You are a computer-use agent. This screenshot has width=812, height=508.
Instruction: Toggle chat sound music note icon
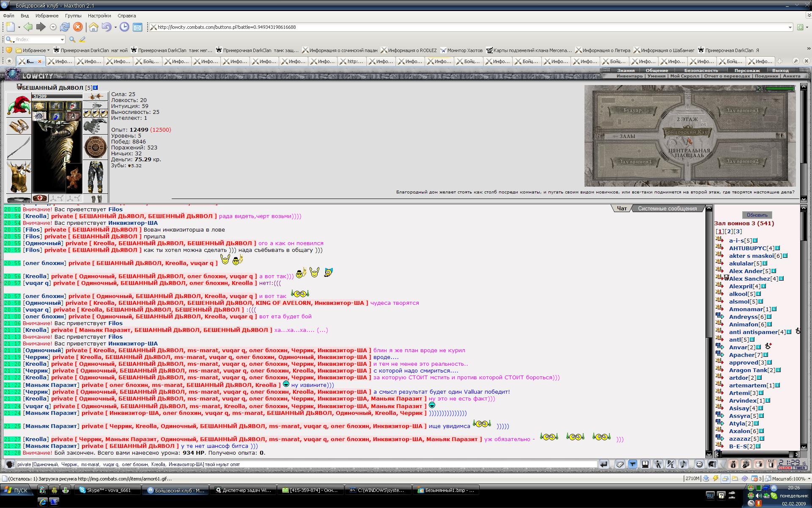tap(683, 464)
